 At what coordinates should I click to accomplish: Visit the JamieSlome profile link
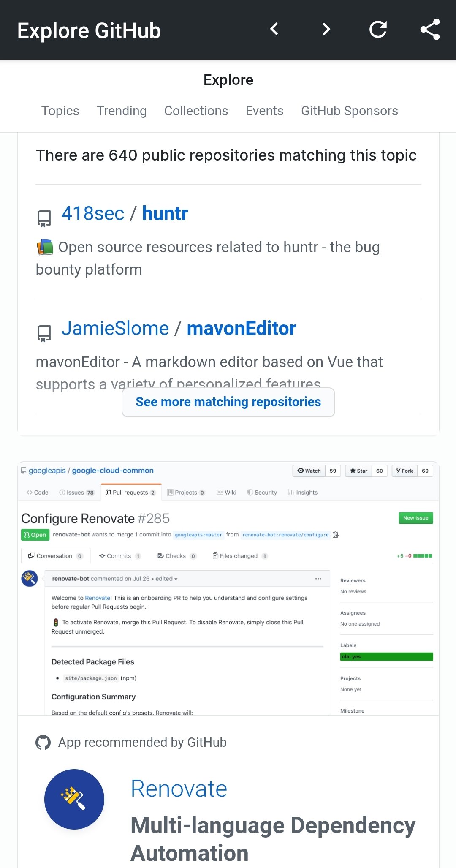(x=115, y=329)
